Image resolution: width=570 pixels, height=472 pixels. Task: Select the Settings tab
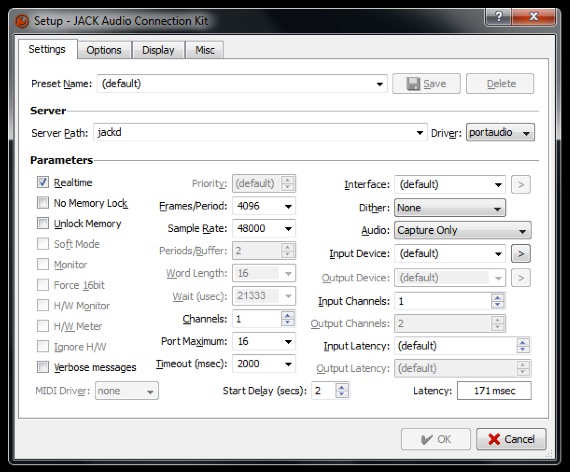coord(47,49)
